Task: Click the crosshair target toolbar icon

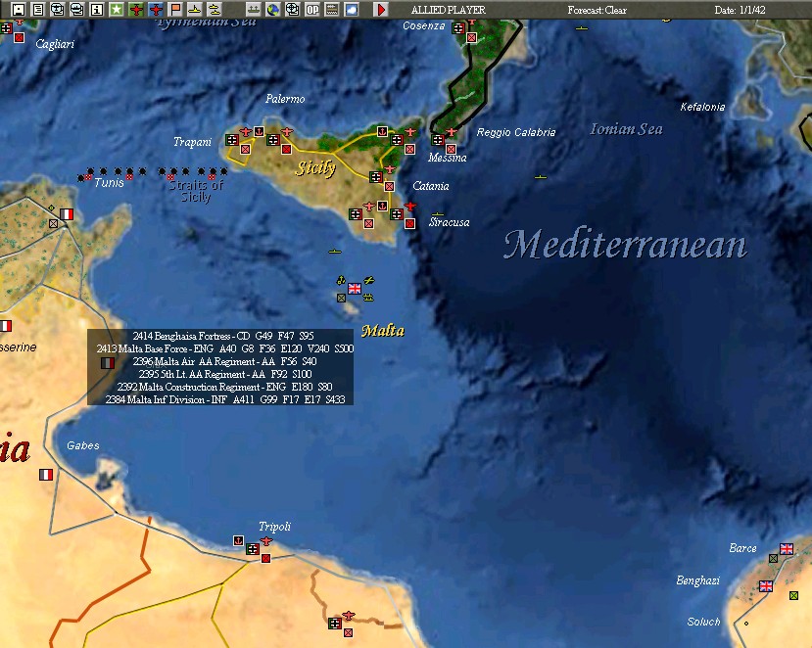Action: [293, 10]
